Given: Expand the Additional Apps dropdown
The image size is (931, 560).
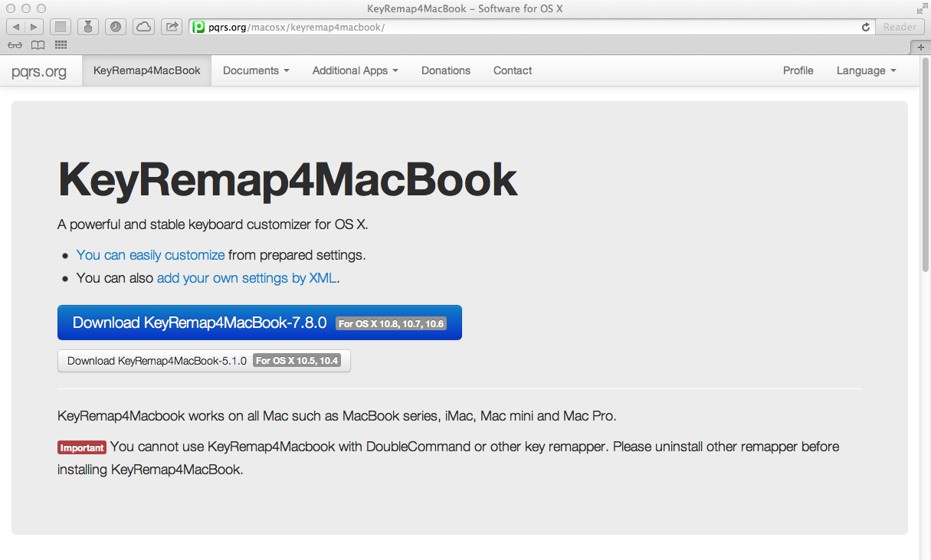Looking at the screenshot, I should coord(356,70).
